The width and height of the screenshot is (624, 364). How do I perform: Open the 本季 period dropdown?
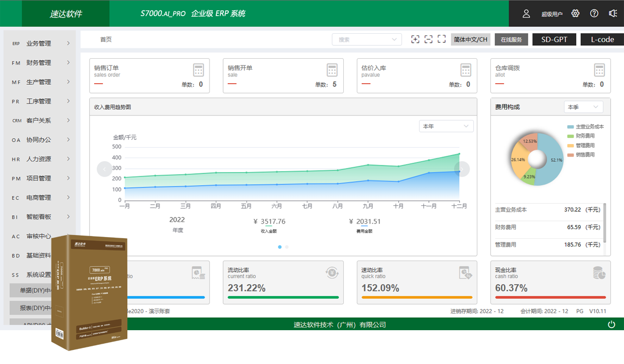(583, 107)
